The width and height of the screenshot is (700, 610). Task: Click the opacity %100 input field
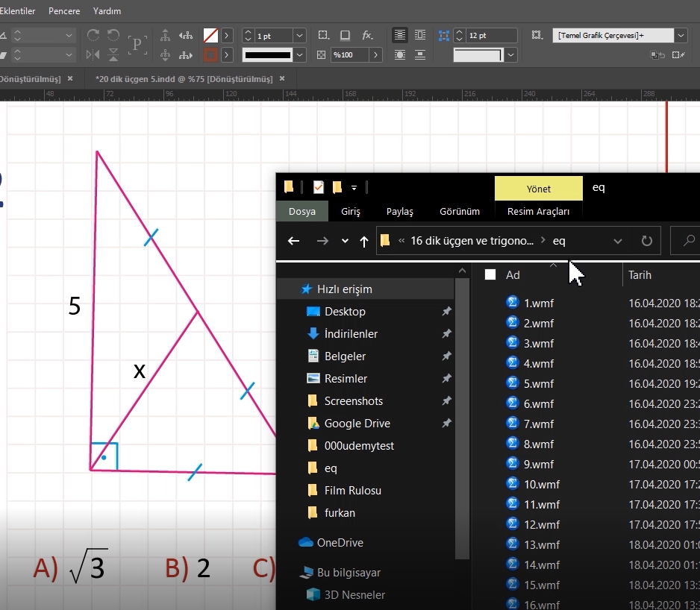point(349,55)
